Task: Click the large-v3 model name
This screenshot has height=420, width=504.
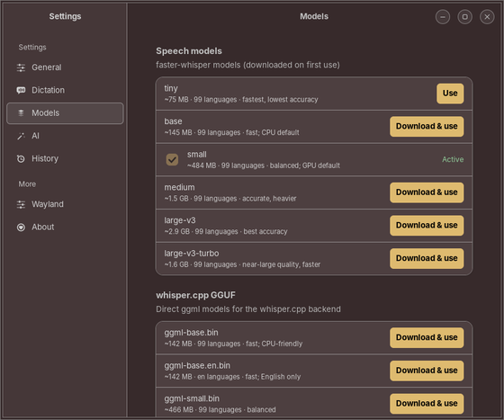Action: coord(180,220)
